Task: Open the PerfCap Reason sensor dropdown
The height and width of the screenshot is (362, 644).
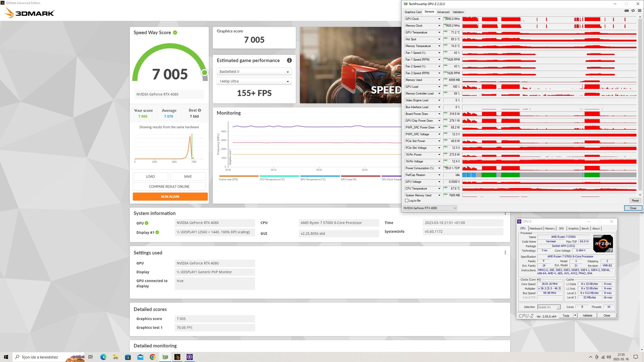Action: 439,175
